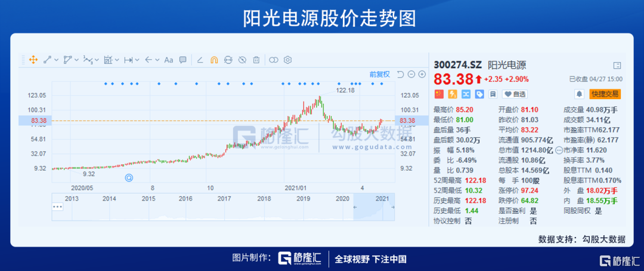This screenshot has width=644, height=271.
Task: Toggle the panel layout icon beside 阳光电源
Action: pyautogui.click(x=617, y=65)
